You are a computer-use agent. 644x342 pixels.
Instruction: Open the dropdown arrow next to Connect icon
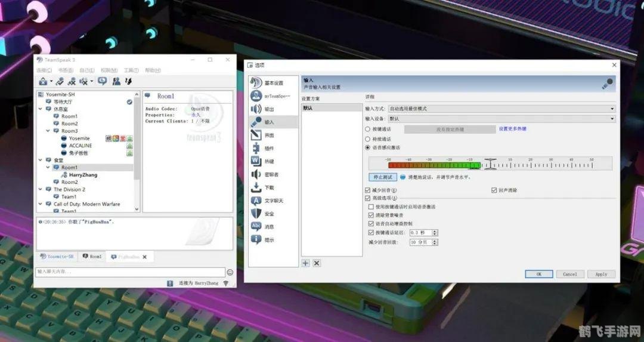coord(51,81)
